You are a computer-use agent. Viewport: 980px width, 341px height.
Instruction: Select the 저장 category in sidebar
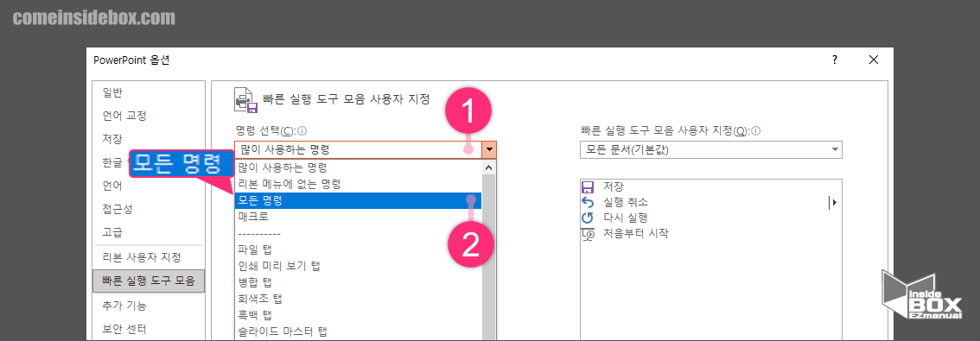[112, 139]
